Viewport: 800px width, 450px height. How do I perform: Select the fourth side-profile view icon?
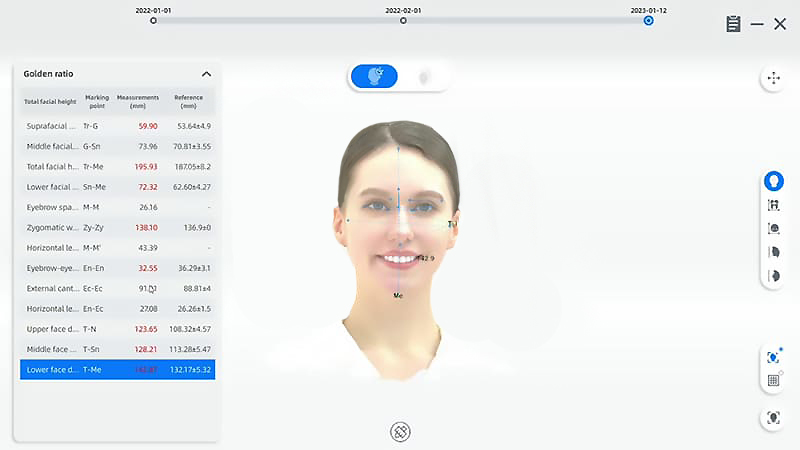773,252
